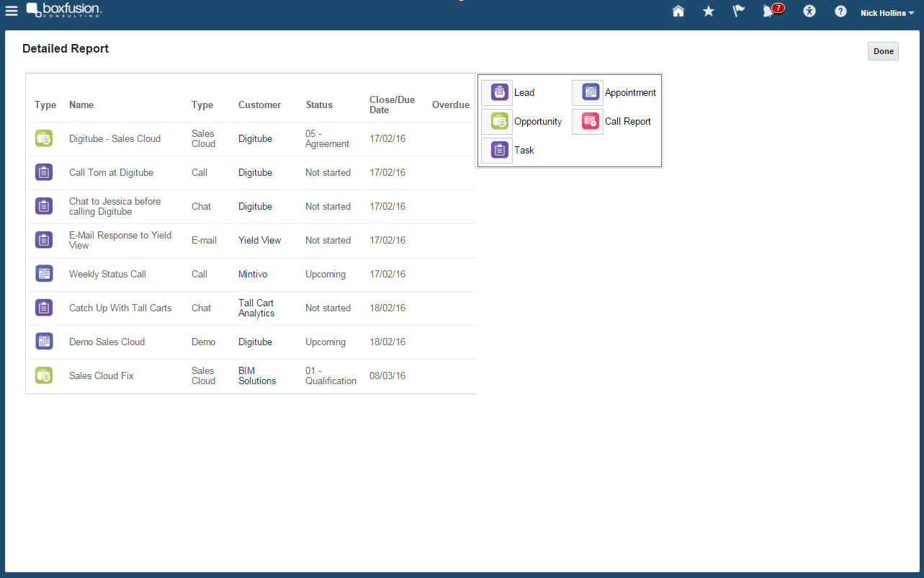Click opportunity icon for Sales Cloud Fix

click(44, 375)
